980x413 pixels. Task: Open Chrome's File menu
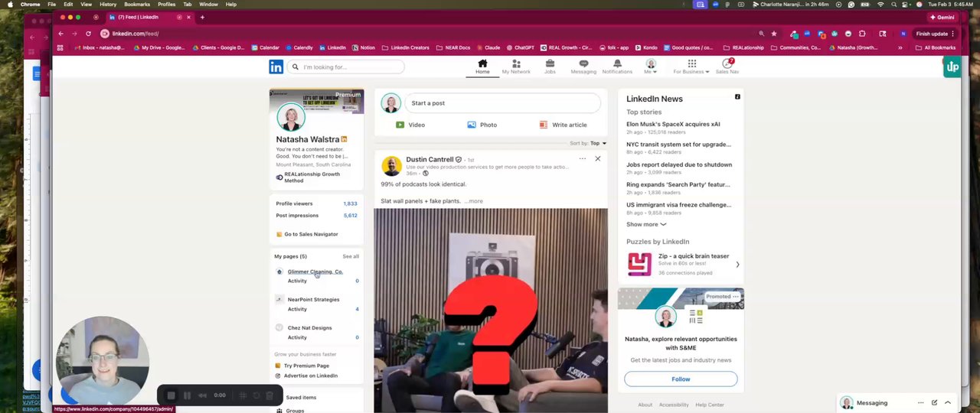(x=51, y=5)
